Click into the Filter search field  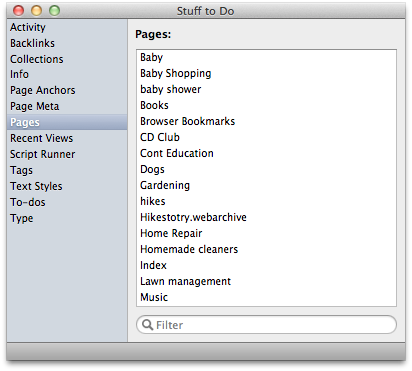click(266, 325)
